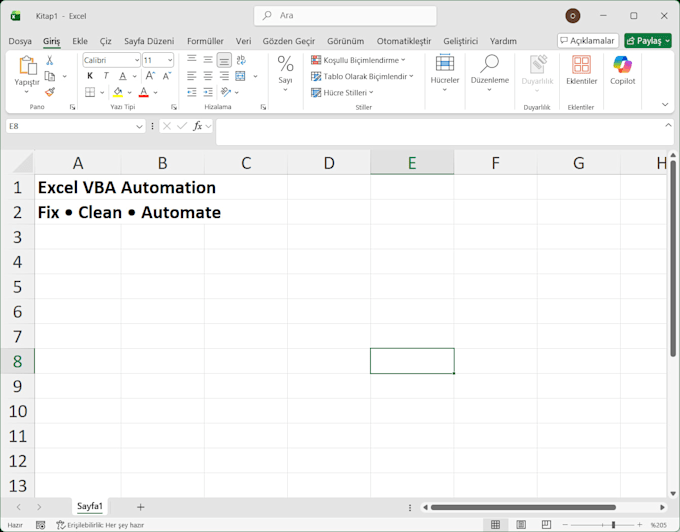Image resolution: width=680 pixels, height=532 pixels.
Task: Click the Cut scissors icon
Action: (x=49, y=60)
